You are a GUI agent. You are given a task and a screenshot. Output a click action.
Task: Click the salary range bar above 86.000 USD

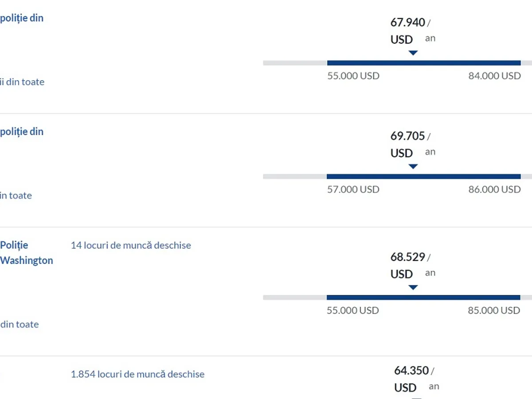coord(423,176)
